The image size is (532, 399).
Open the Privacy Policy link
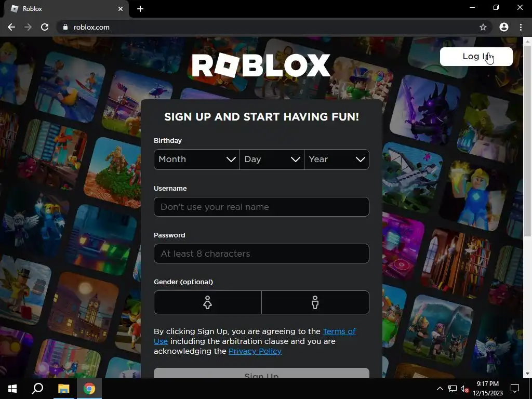coord(255,351)
